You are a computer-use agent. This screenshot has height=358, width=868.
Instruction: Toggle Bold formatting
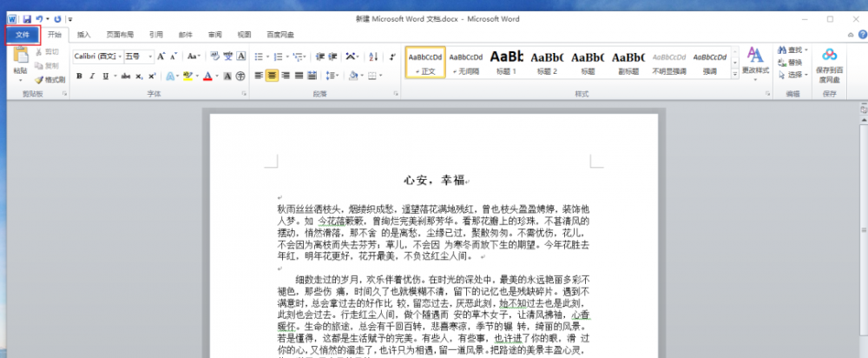tap(79, 76)
